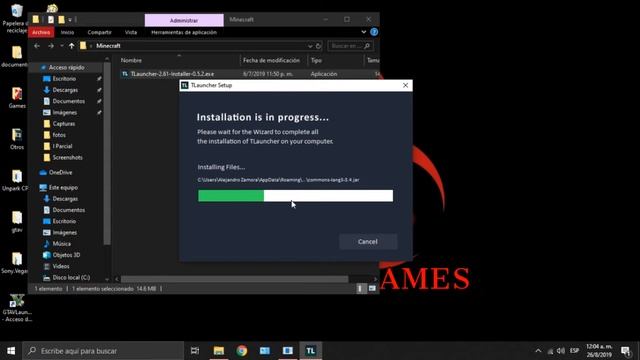Open the Archivo menu in File Explorer
The width and height of the screenshot is (640, 360).
coord(41,32)
